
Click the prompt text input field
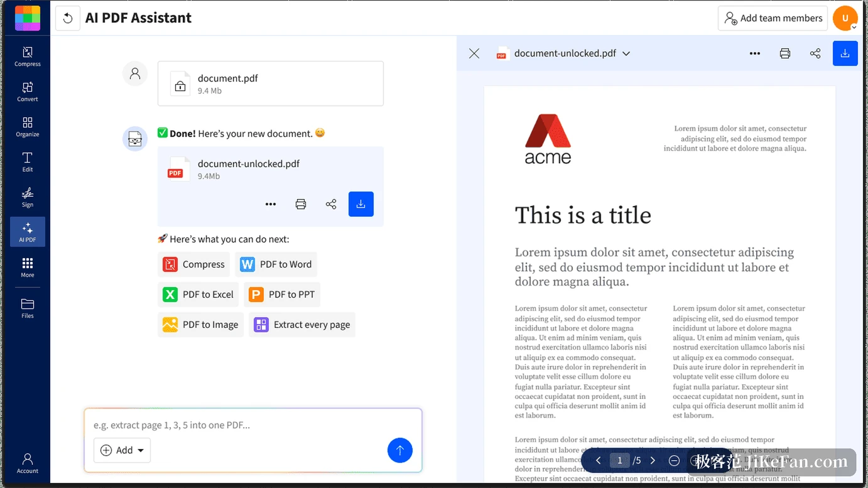tap(253, 425)
